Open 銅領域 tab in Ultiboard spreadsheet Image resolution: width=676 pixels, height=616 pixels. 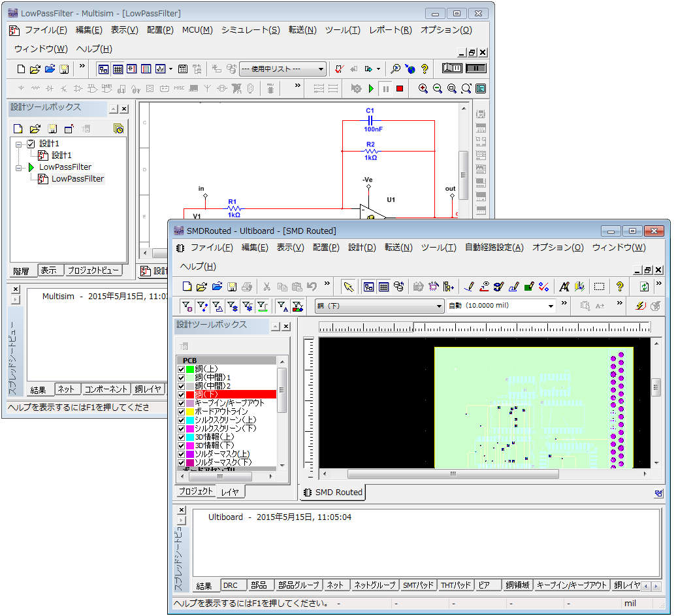(517, 585)
